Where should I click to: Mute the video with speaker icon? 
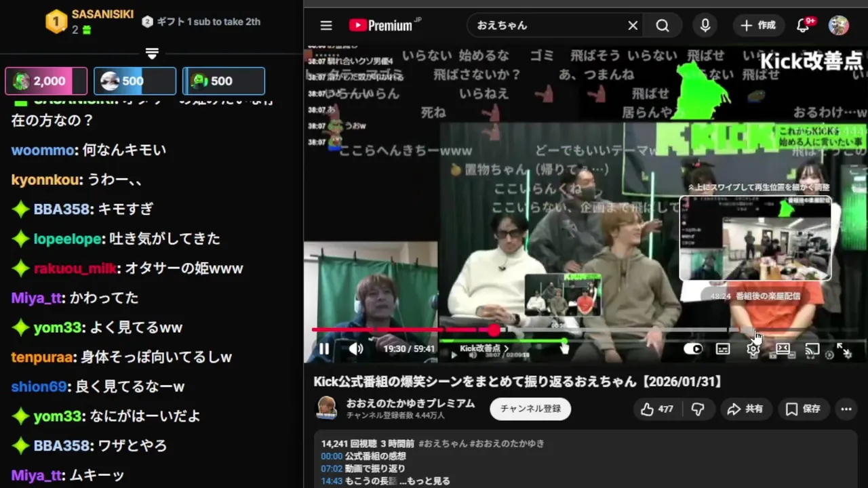point(356,349)
